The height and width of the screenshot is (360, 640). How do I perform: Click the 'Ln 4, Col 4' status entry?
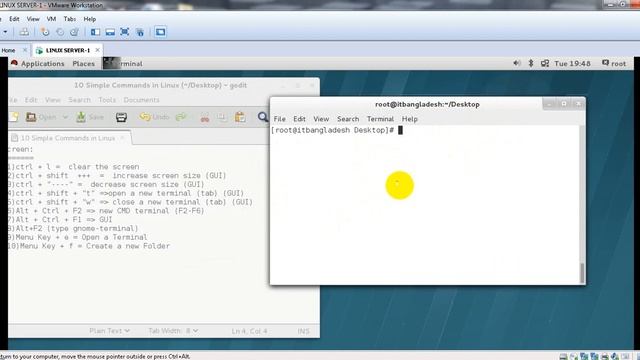click(249, 331)
